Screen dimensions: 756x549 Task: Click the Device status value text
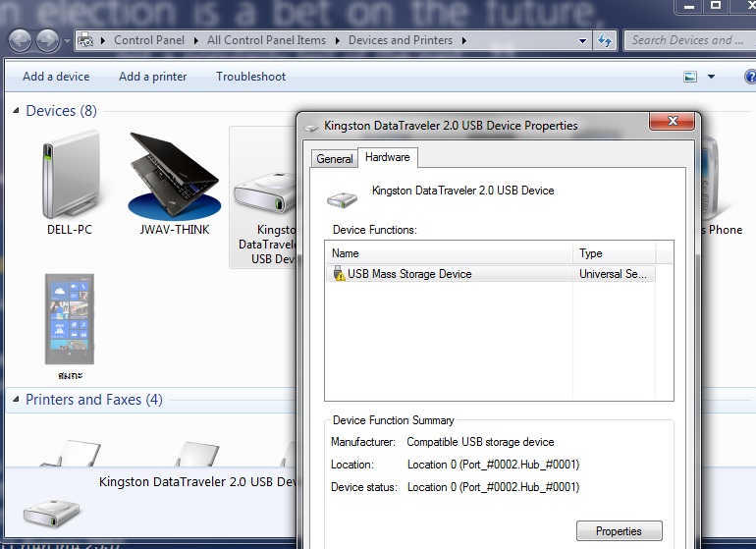(493, 487)
